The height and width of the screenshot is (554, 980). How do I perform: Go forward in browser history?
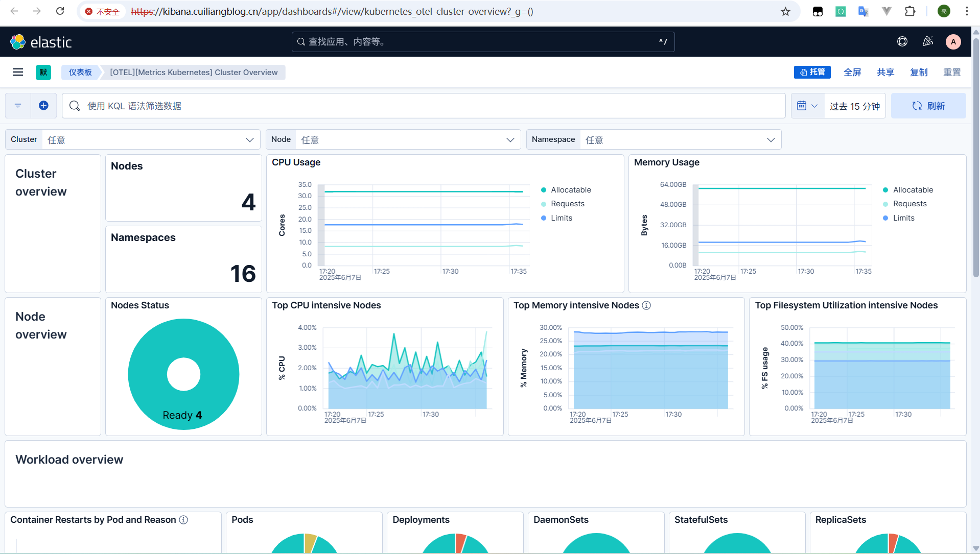(x=37, y=11)
